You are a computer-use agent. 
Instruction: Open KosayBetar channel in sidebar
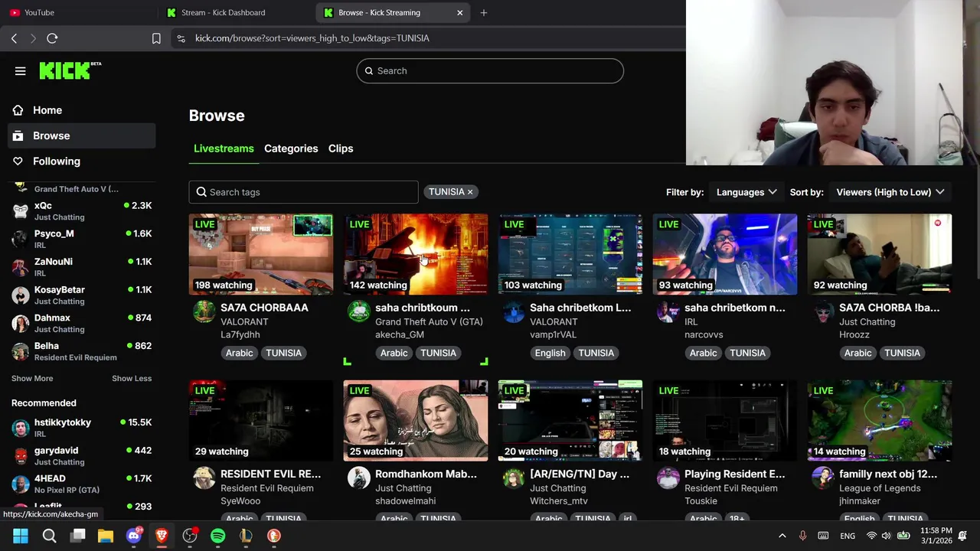coord(81,295)
